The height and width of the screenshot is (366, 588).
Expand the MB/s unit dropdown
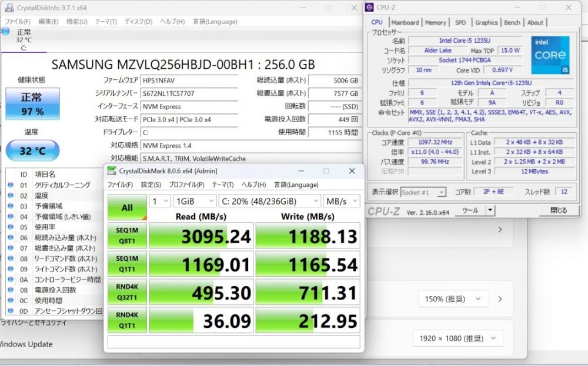tap(342, 201)
